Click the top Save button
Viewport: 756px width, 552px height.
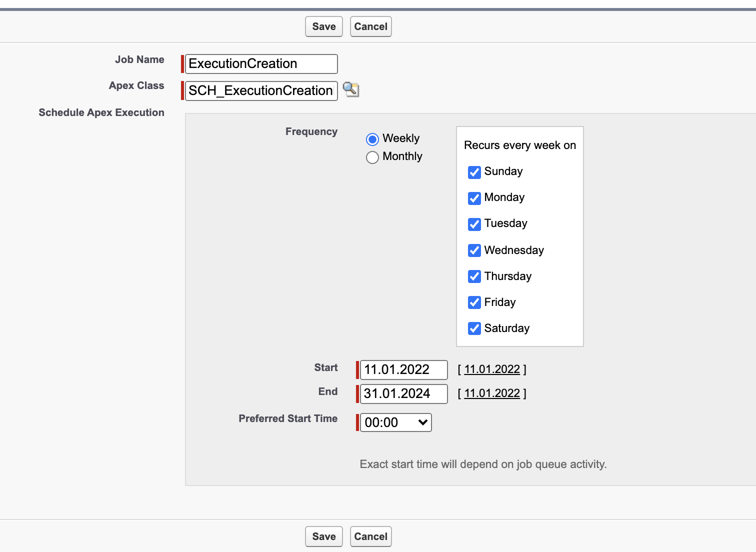[323, 26]
